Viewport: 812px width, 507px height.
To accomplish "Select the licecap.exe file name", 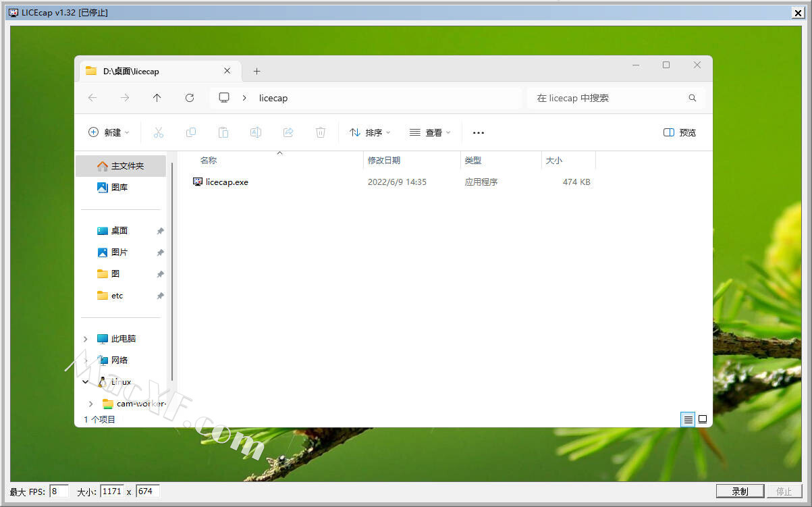I will pyautogui.click(x=227, y=182).
